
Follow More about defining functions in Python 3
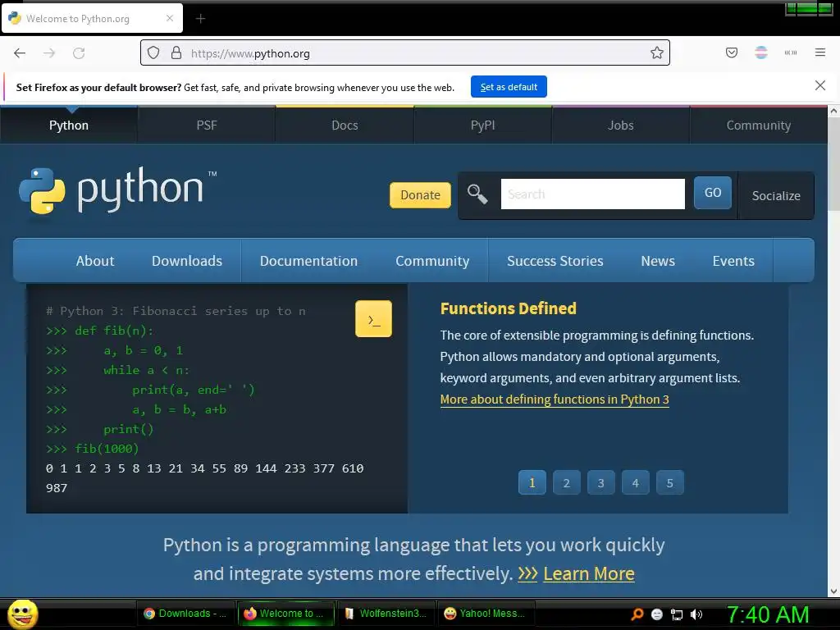555,399
